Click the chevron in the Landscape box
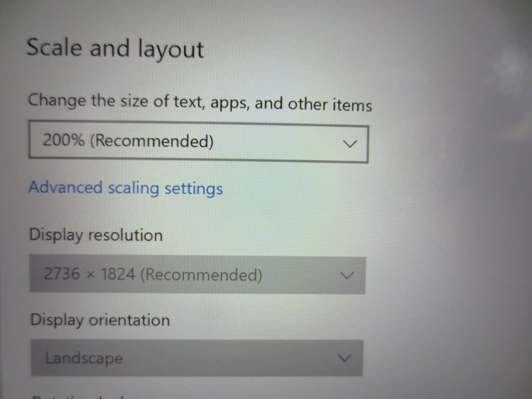532x399 pixels. coord(344,357)
